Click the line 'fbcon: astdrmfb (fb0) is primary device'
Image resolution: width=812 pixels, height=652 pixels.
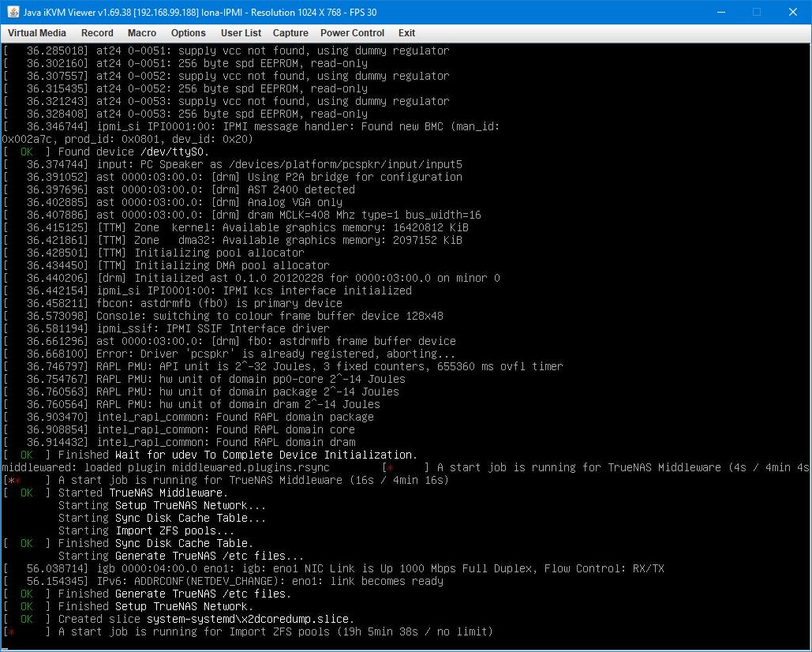(219, 303)
